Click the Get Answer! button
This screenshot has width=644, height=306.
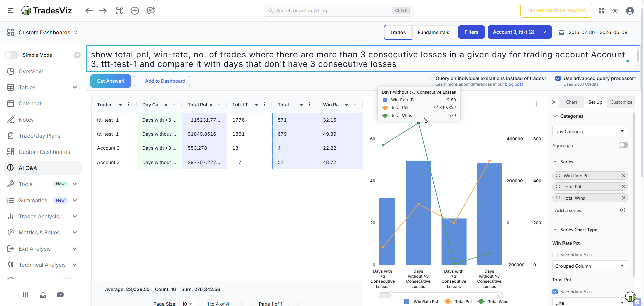(x=111, y=81)
